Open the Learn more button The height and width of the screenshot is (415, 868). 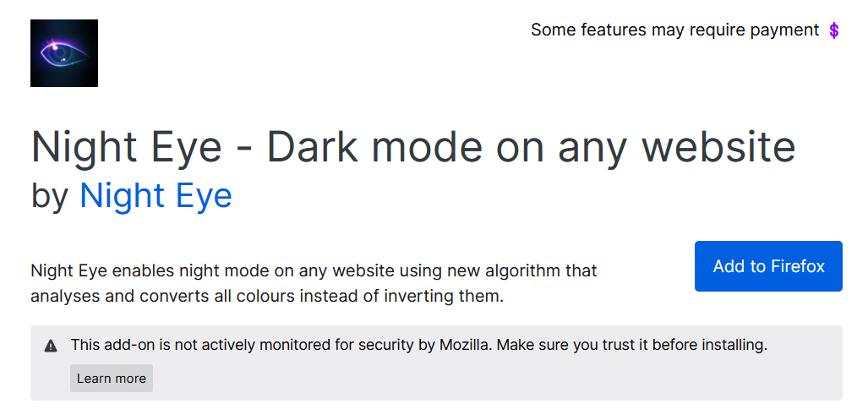pyautogui.click(x=112, y=379)
